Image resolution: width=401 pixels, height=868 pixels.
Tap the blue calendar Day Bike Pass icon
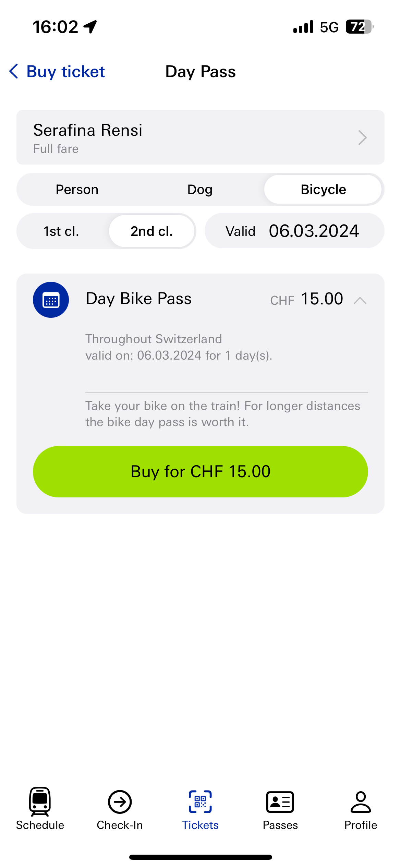tap(51, 300)
